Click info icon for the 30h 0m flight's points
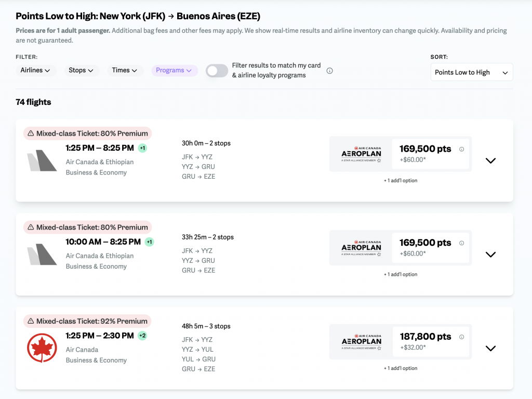Screen dimensions: 532x399 [x=461, y=149]
